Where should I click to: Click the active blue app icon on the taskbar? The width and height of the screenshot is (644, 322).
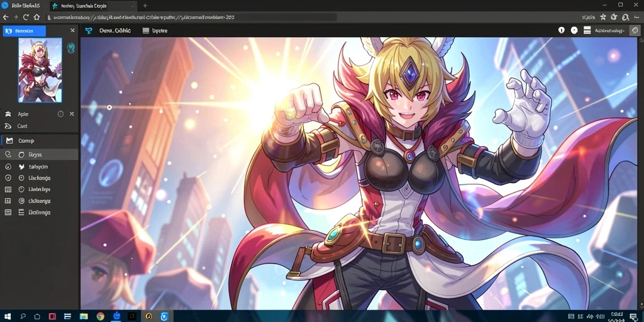[116, 316]
